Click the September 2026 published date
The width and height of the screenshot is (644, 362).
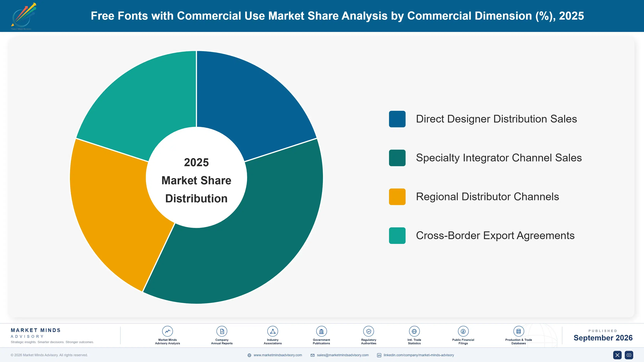click(603, 338)
